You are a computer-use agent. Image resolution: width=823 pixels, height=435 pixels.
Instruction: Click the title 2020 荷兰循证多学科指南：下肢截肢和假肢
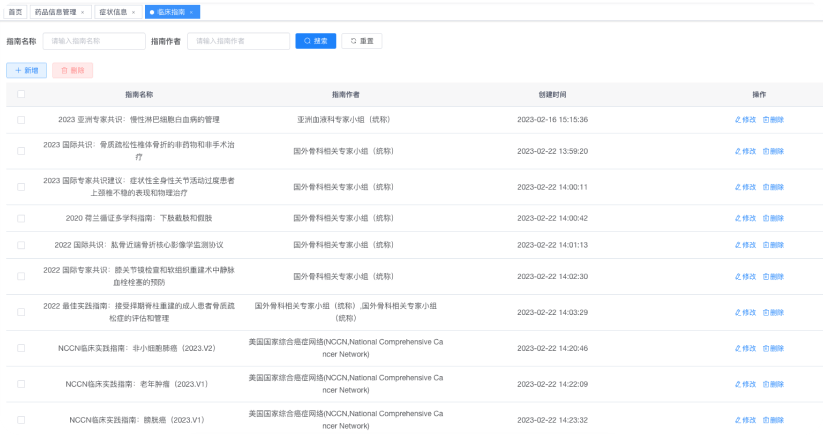point(139,218)
